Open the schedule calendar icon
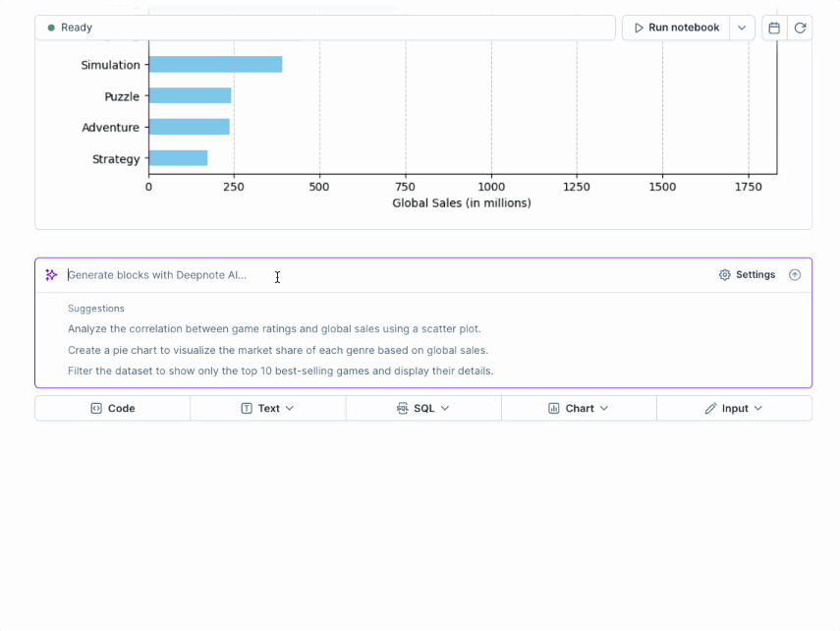 point(774,28)
